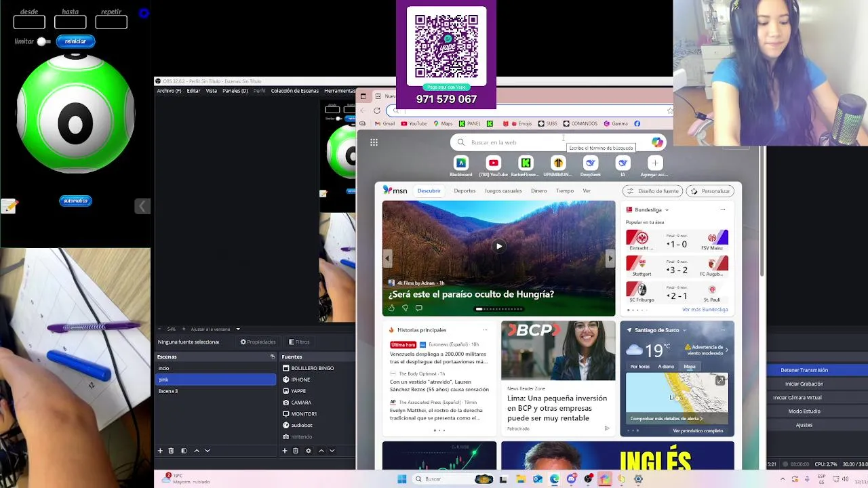Remove source with trash icon in Fuentes
This screenshot has width=868, height=488.
(x=296, y=451)
